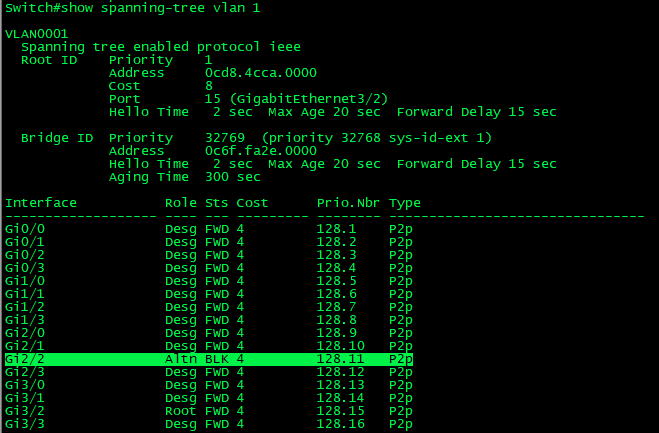Click interface name Gi0/0

[25, 229]
